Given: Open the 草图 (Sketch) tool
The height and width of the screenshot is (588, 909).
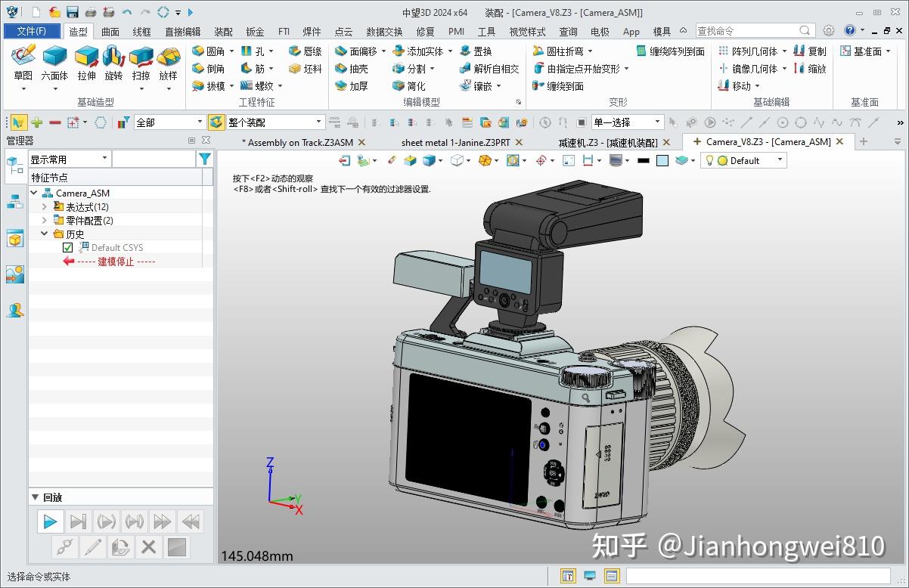Looking at the screenshot, I should click(23, 64).
